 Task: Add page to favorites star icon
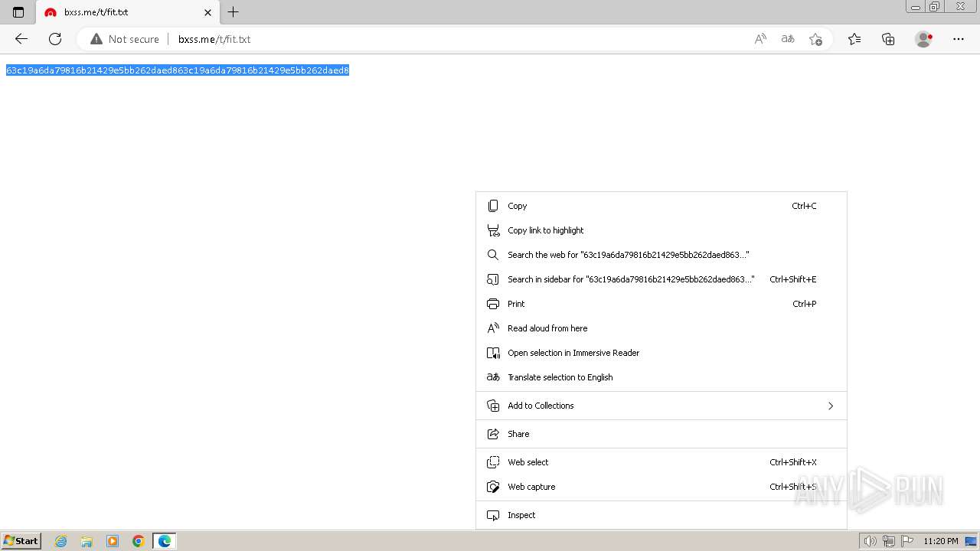click(815, 39)
